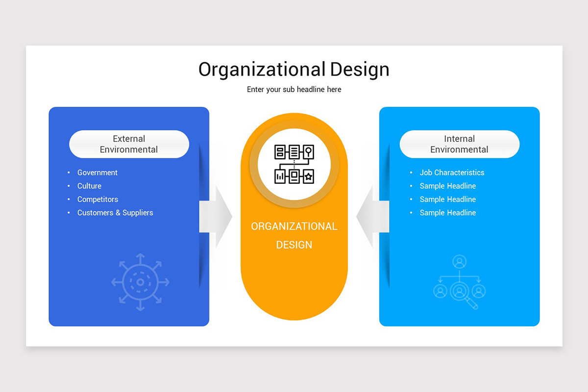This screenshot has width=588, height=392.
Task: Click the ORGANIZATIONAL DESIGN label
Action: (x=294, y=235)
